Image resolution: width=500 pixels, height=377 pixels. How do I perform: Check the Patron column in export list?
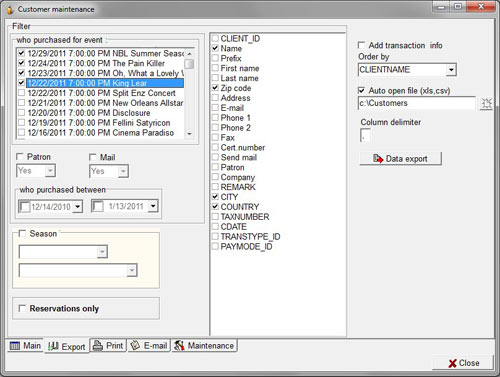tap(215, 167)
